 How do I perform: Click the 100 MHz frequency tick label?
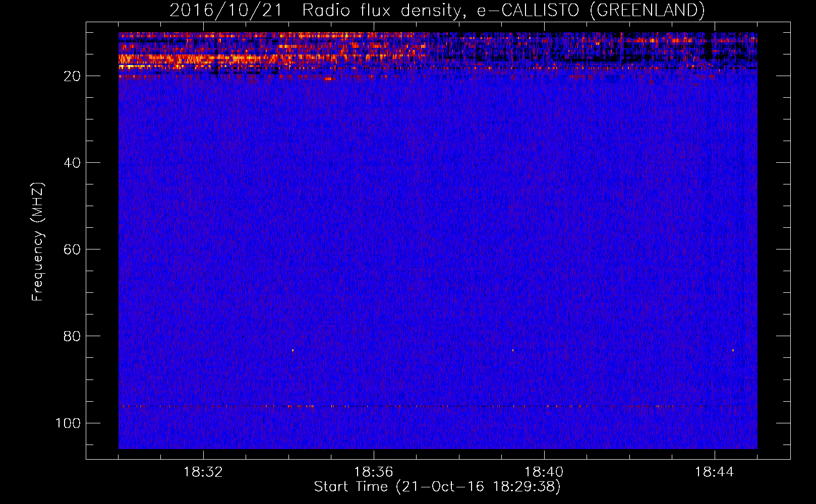point(68,423)
